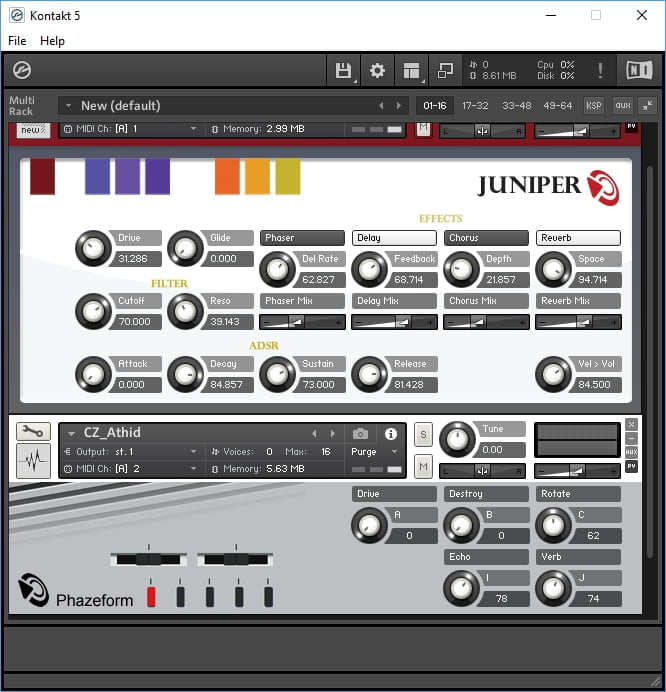Viewport: 666px width, 692px height.
Task: Click the Attack value 0.000 field
Action: (138, 385)
